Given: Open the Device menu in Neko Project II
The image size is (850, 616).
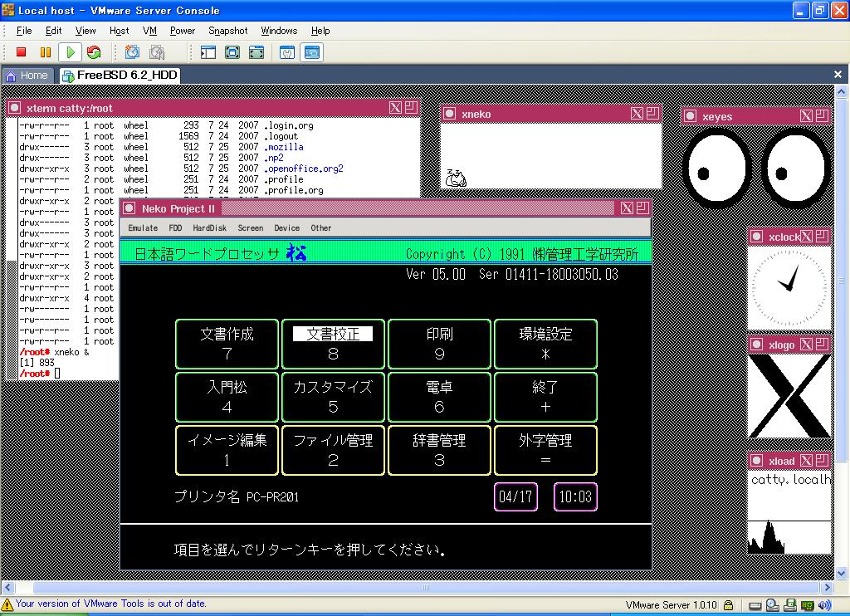Looking at the screenshot, I should coord(286,227).
